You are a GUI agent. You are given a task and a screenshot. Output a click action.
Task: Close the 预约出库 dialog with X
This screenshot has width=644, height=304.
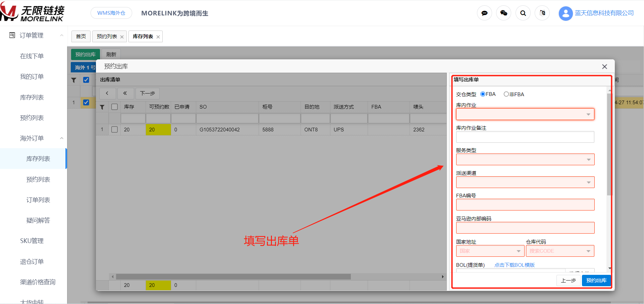pos(604,67)
